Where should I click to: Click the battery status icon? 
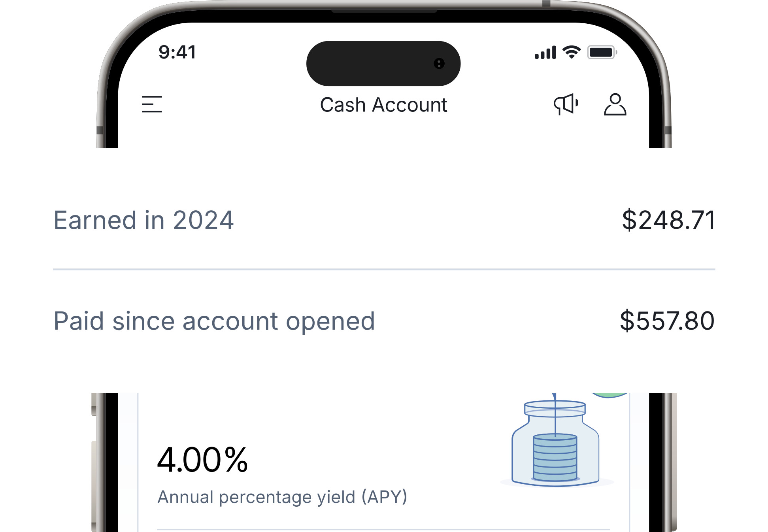[x=602, y=53]
